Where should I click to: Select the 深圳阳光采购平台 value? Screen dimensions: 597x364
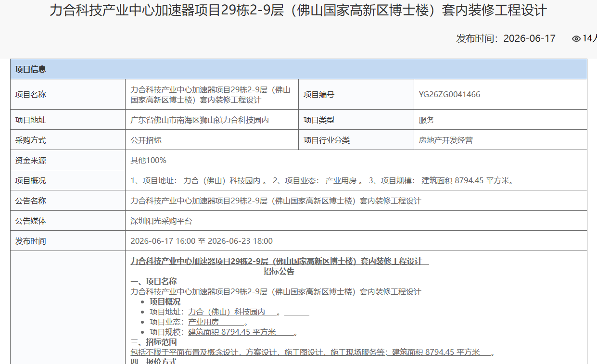(x=161, y=221)
